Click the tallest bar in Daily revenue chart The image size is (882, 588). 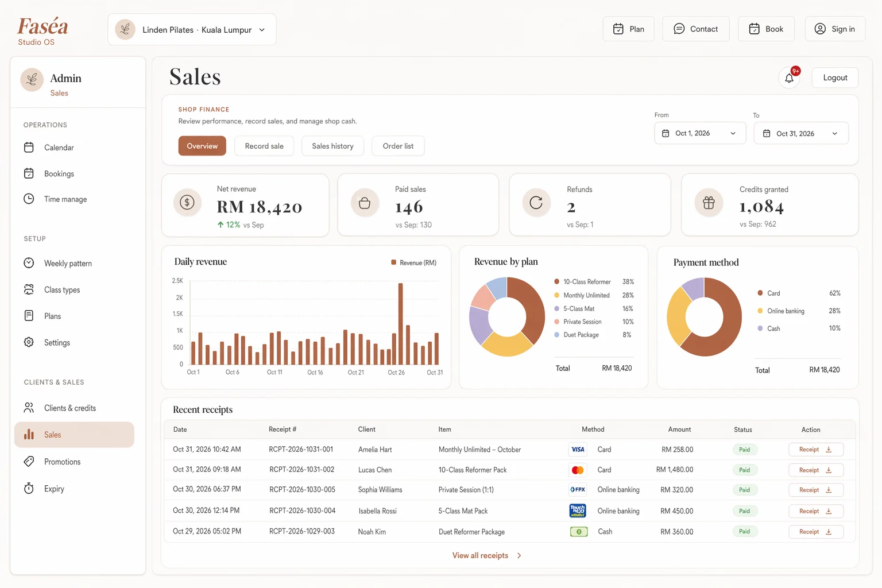coord(400,324)
